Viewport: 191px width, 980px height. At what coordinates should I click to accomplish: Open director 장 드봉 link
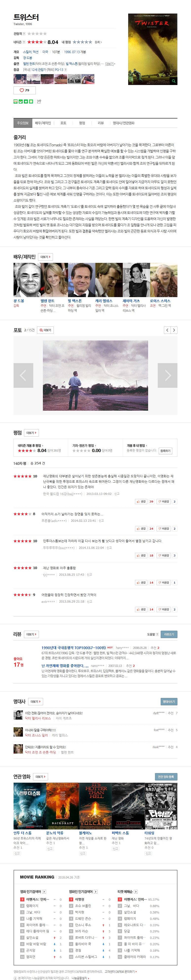(27, 58)
